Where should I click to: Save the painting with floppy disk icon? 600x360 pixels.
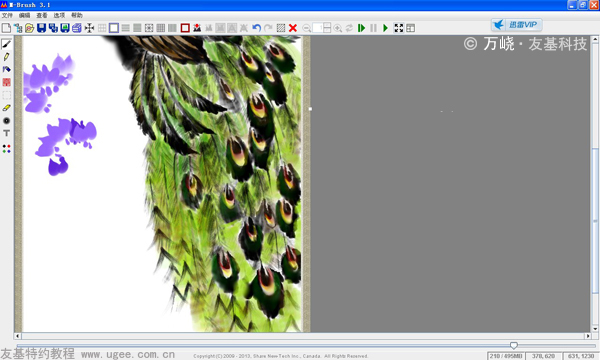click(41, 28)
